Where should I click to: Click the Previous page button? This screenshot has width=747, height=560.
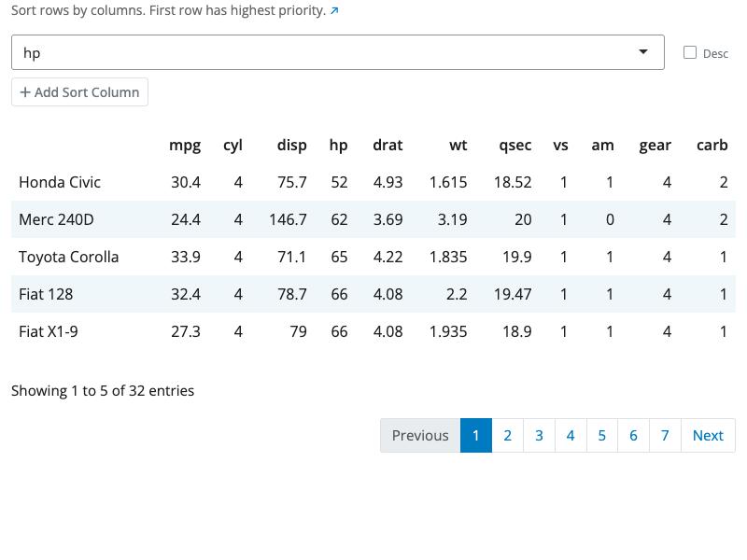(420, 436)
